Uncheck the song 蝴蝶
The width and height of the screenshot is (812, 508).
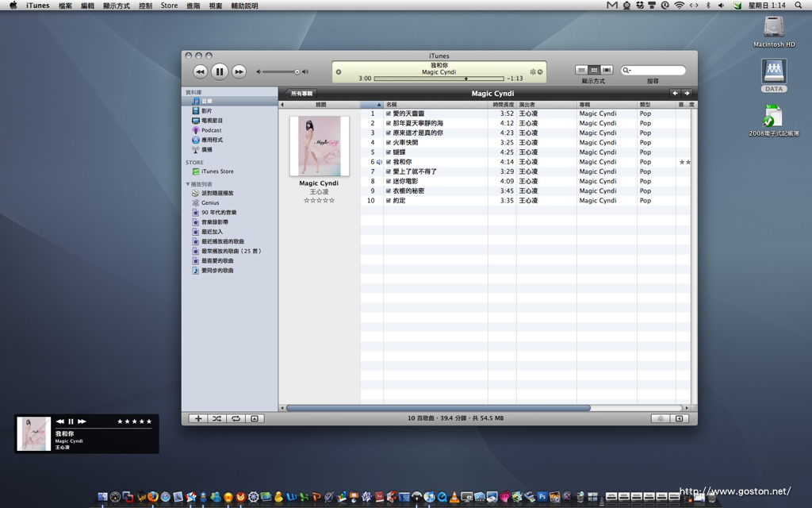click(x=389, y=152)
